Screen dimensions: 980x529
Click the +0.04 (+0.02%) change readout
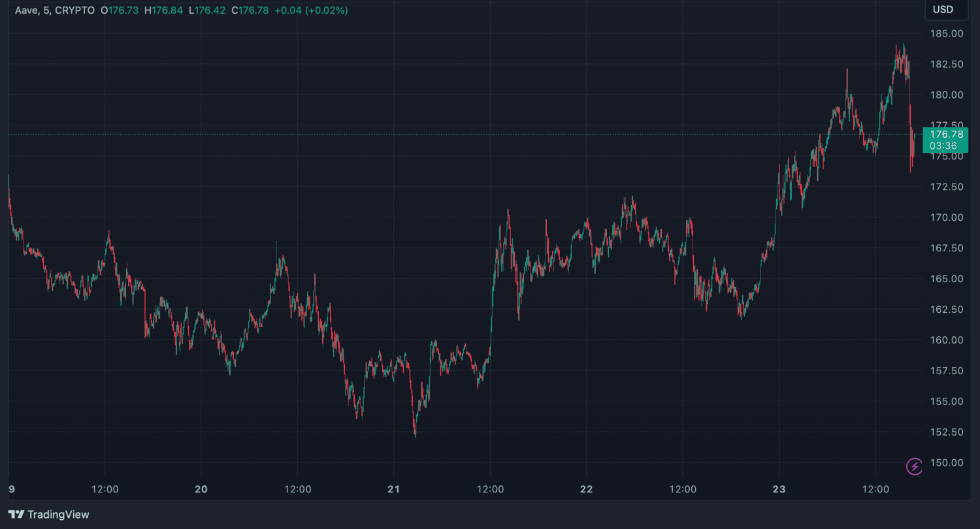point(310,10)
